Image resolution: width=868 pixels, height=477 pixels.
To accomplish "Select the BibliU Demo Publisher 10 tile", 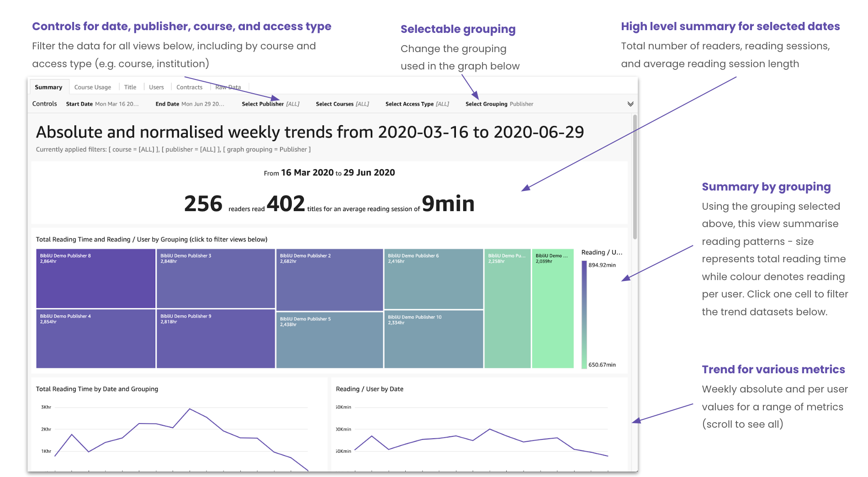I will point(434,339).
